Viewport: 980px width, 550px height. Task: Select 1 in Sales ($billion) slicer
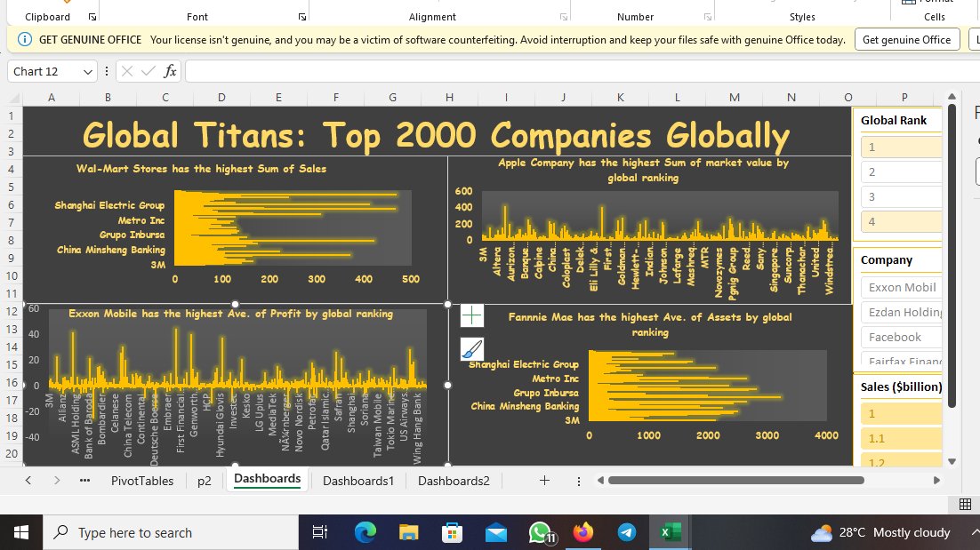point(901,414)
